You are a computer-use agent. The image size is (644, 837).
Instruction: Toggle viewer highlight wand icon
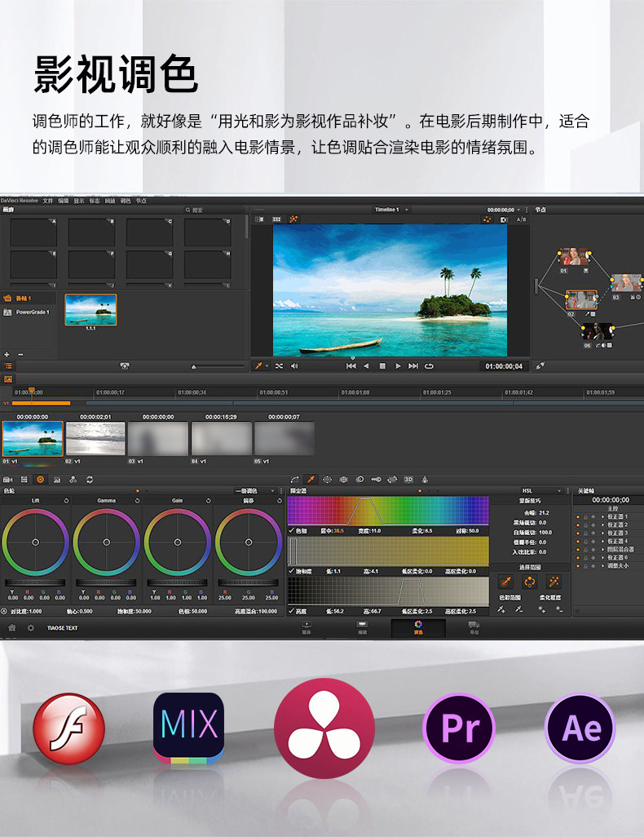tap(293, 219)
